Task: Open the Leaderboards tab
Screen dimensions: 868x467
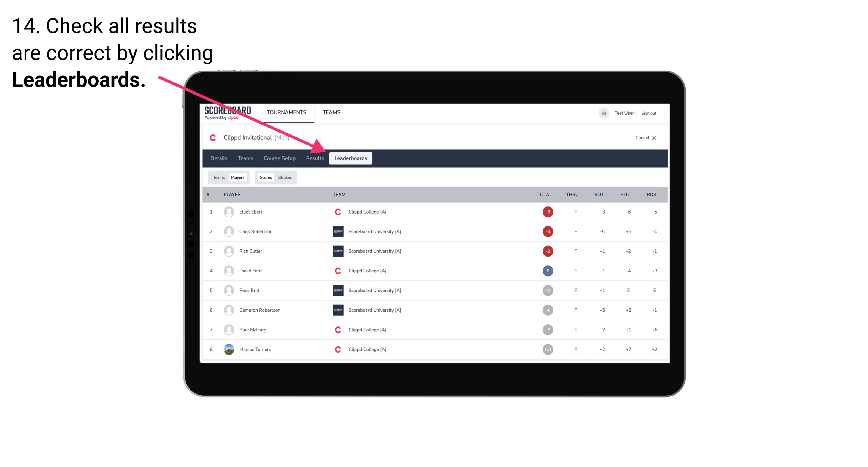Action: (x=351, y=158)
